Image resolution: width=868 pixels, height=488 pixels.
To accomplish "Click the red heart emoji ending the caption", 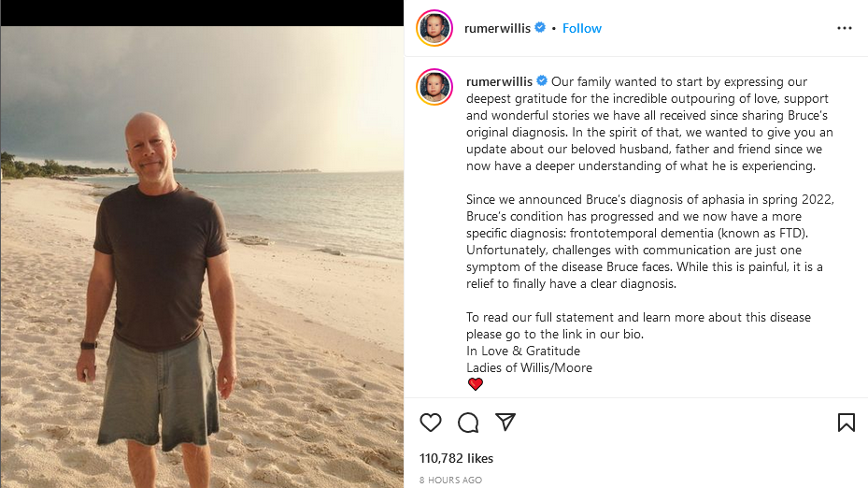I will (x=476, y=384).
